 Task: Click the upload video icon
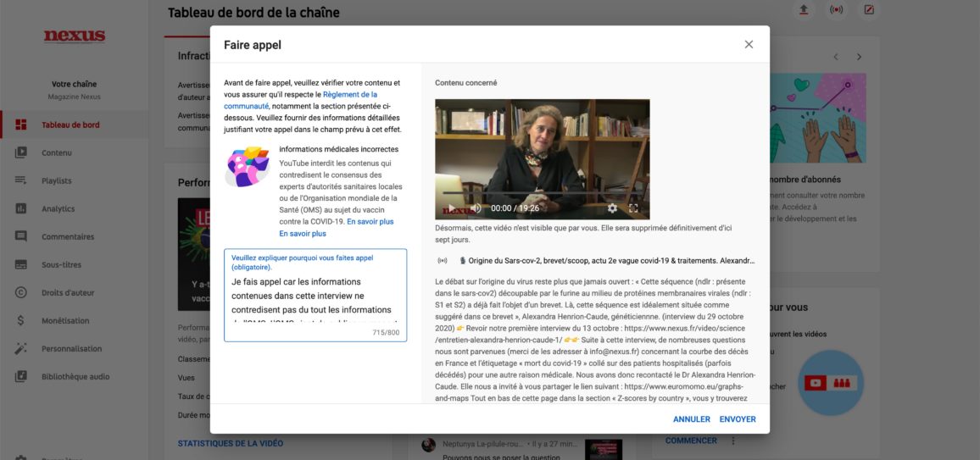coord(803,10)
